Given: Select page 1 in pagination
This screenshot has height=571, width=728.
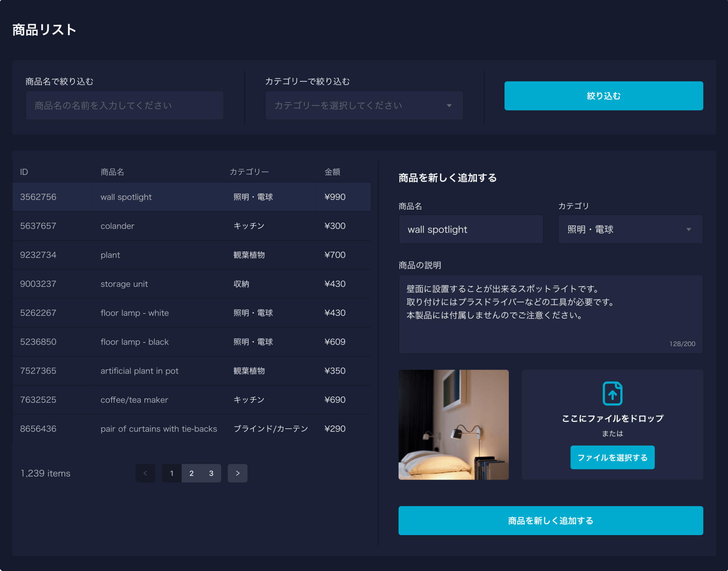Looking at the screenshot, I should point(171,473).
